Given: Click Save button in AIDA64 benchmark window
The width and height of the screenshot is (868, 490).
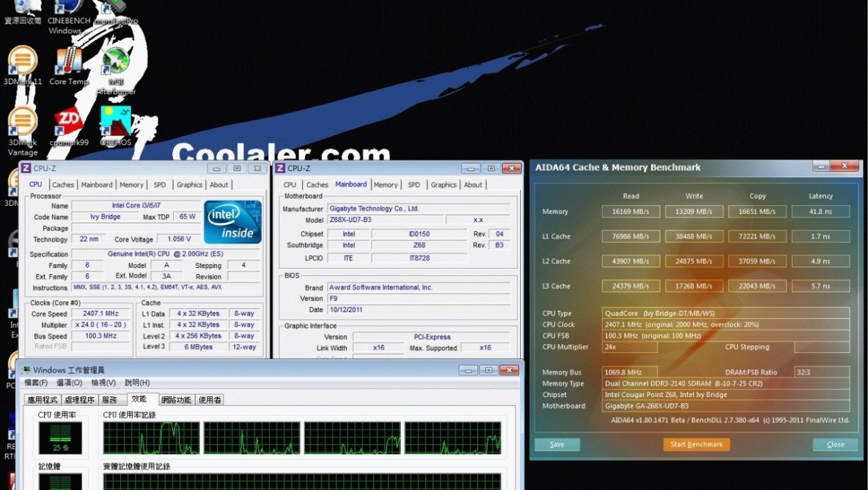Looking at the screenshot, I should tap(557, 445).
